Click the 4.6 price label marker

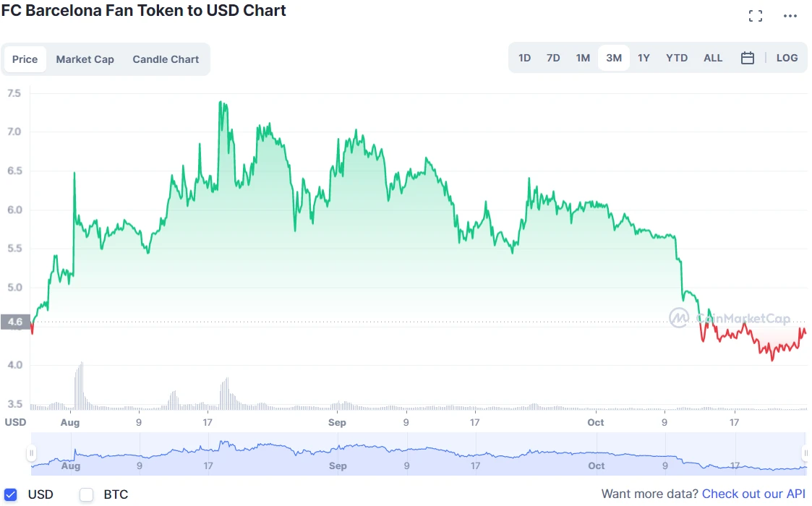coord(15,322)
